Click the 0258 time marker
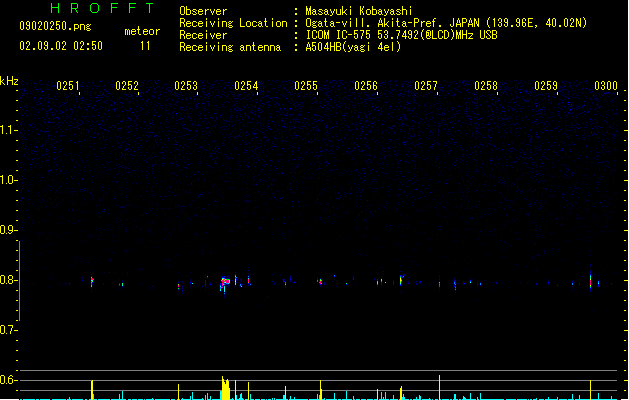 coord(486,86)
